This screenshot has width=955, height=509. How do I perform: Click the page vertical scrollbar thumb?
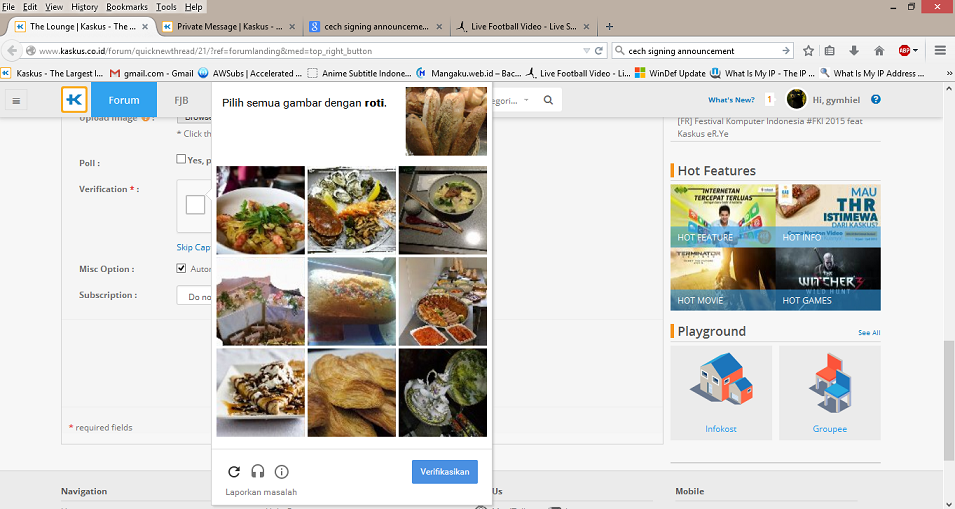[950, 399]
